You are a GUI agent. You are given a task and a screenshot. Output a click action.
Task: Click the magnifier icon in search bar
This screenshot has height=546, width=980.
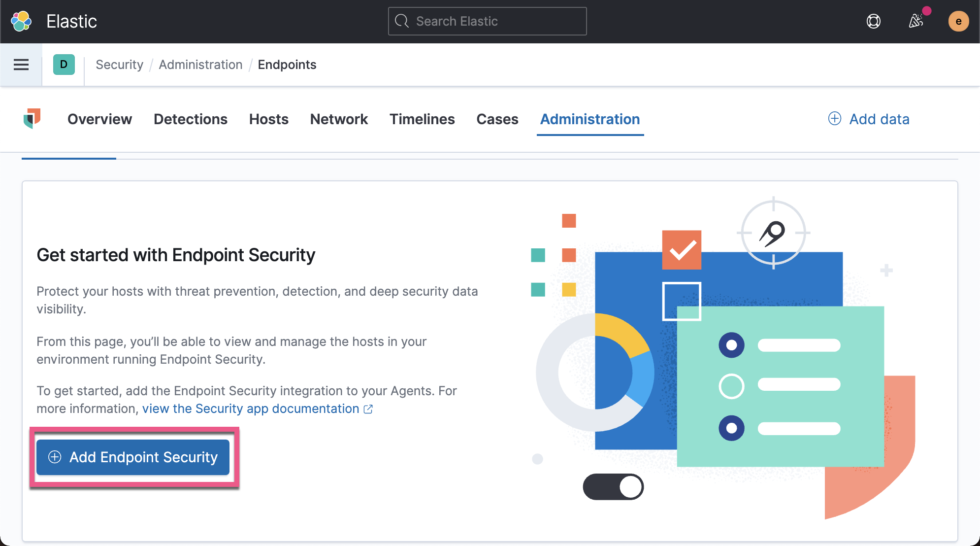pyautogui.click(x=402, y=21)
